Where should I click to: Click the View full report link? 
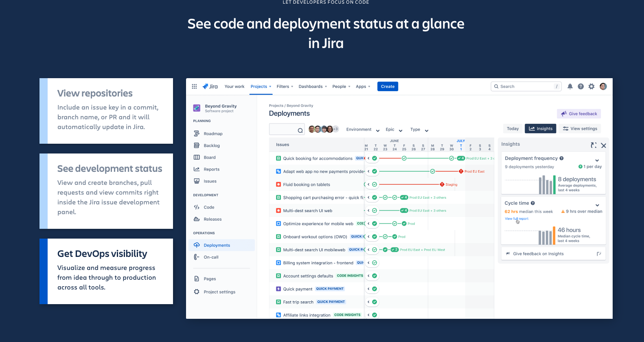pyautogui.click(x=517, y=219)
